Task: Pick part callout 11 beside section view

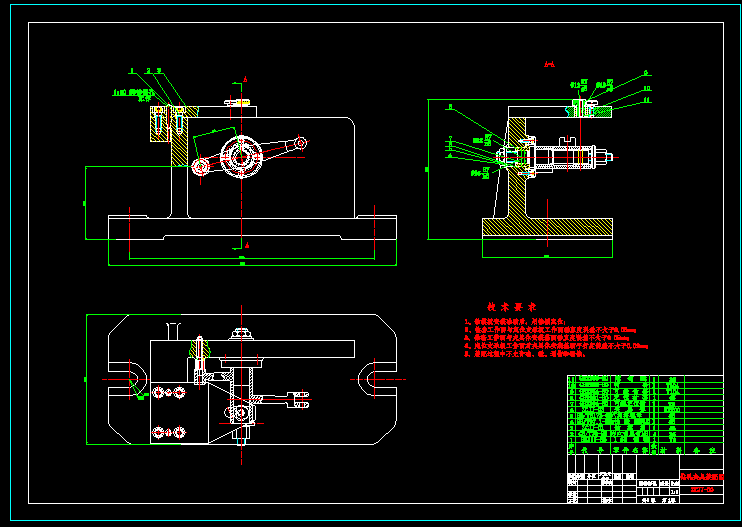Action: (647, 100)
